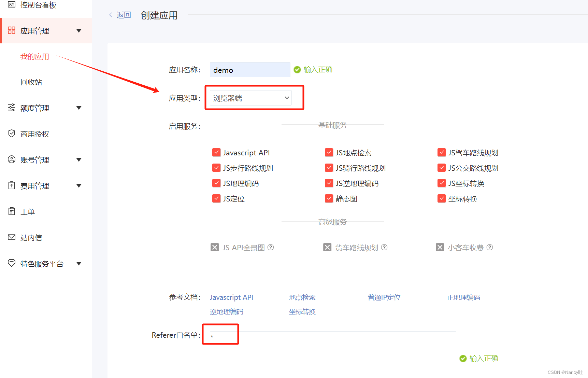Enable the 货车路线规划 checkbox
The height and width of the screenshot is (378, 588).
click(327, 247)
